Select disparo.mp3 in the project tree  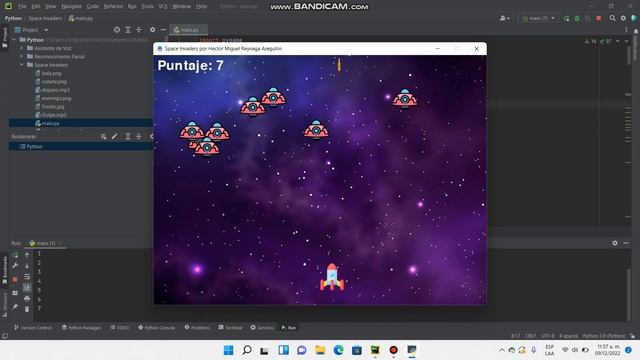tap(56, 90)
